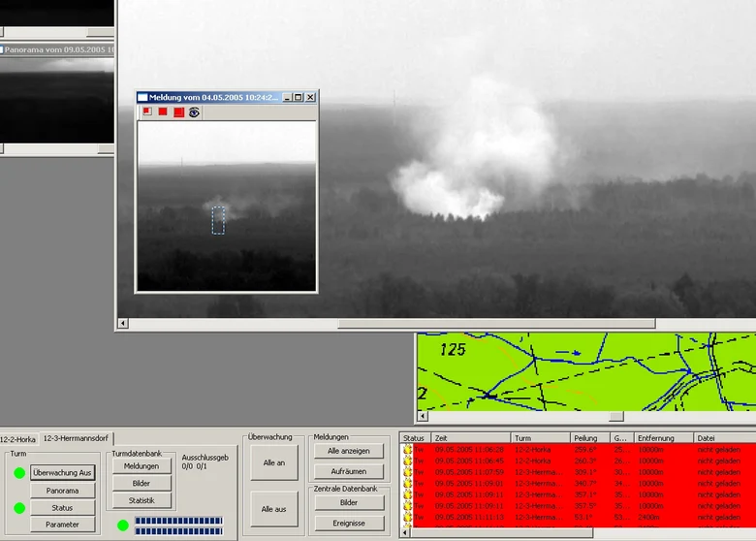Image resolution: width=756 pixels, height=541 pixels.
Task: Click the Alle anzeigen button
Action: coord(349,451)
